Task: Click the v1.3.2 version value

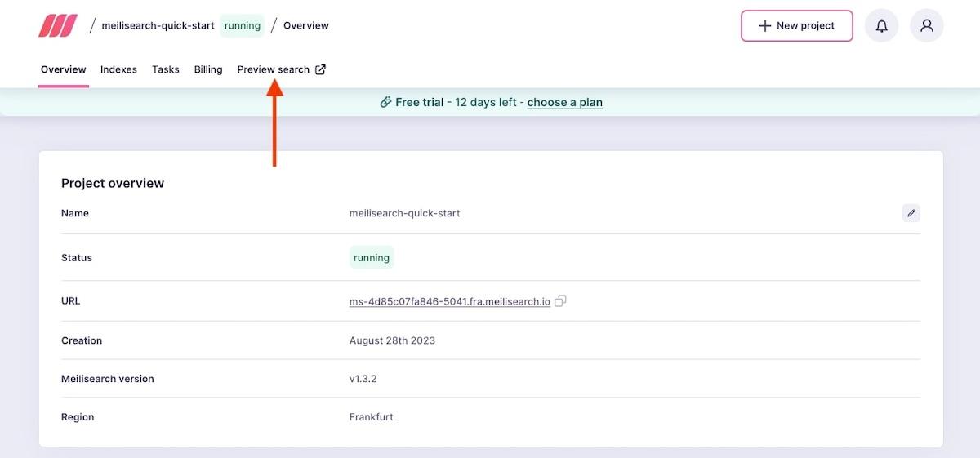Action: click(363, 379)
